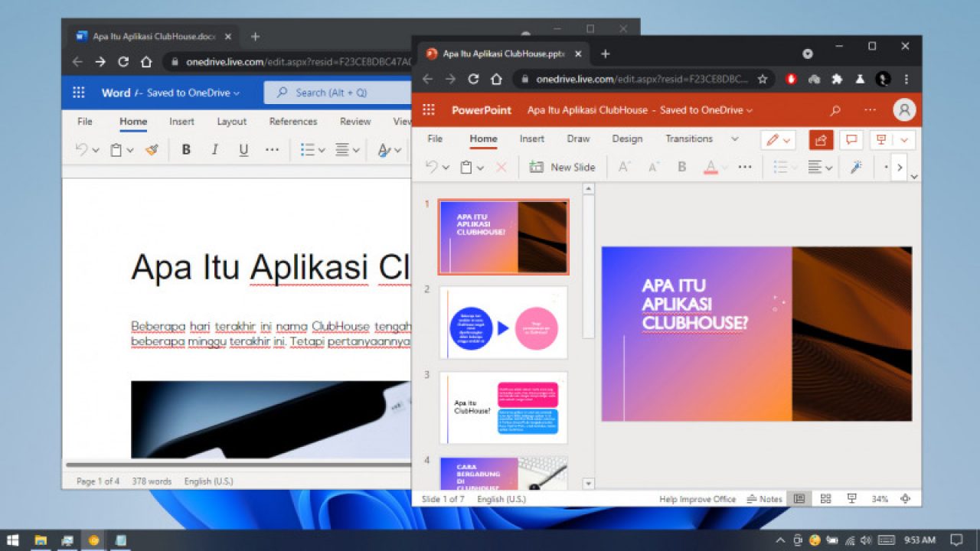Open the Transitions tab in PowerPoint
Screen dimensions: 980x551
coord(689,139)
